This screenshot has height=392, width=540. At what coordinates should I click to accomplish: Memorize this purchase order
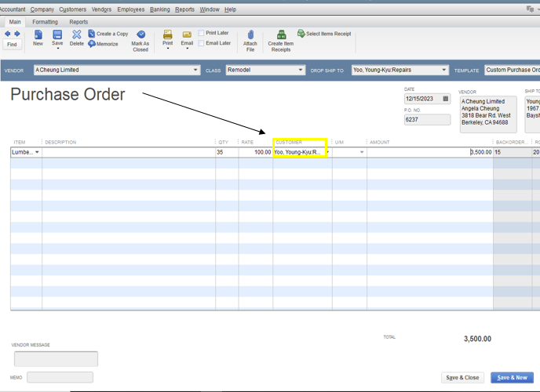pyautogui.click(x=103, y=44)
